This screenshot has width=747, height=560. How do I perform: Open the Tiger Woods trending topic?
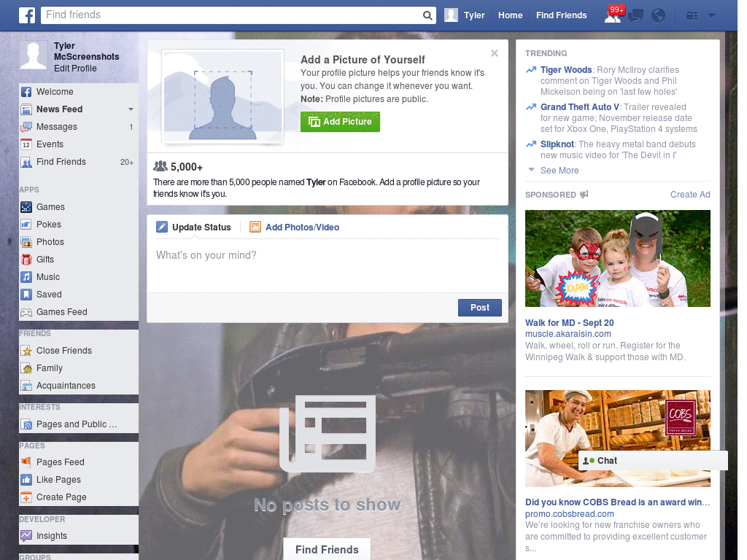pyautogui.click(x=566, y=70)
